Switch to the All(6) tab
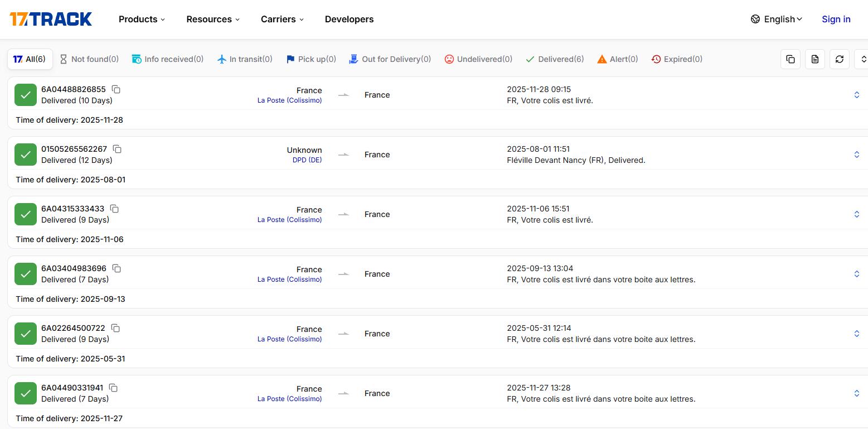 coord(30,59)
